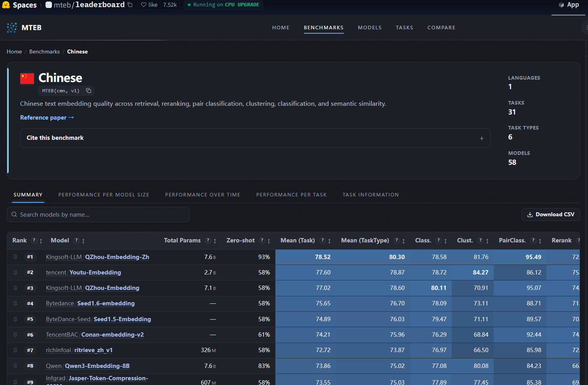Expand the Cite this benchmark section
The height and width of the screenshot is (385, 588).
pyautogui.click(x=255, y=138)
